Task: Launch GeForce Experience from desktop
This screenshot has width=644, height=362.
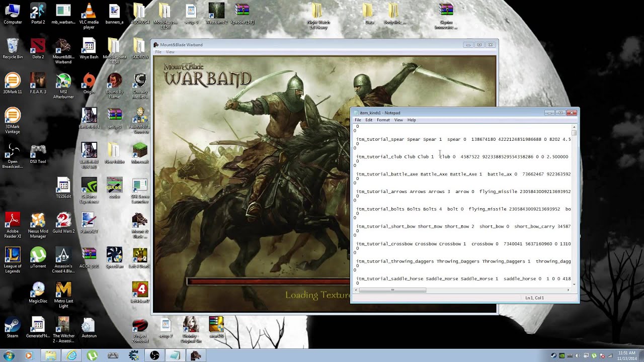Action: coord(89,190)
